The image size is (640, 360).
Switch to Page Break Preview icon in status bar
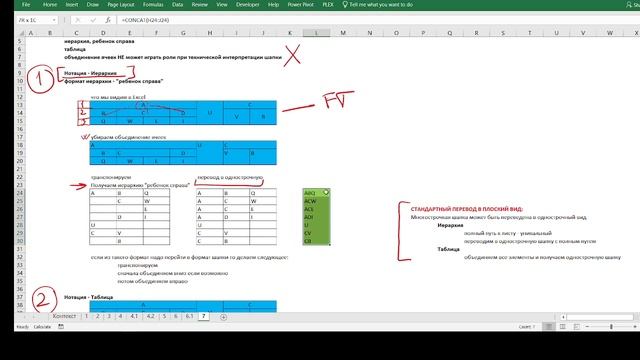point(576,327)
